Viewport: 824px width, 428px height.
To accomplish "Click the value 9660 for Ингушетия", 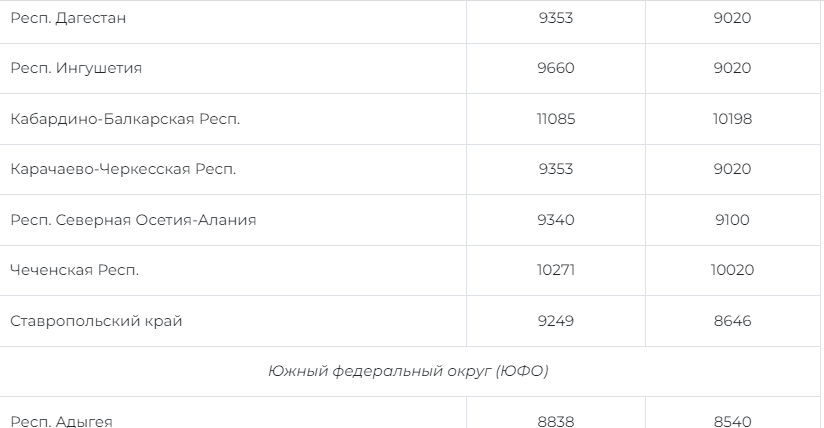I will 555,68.
